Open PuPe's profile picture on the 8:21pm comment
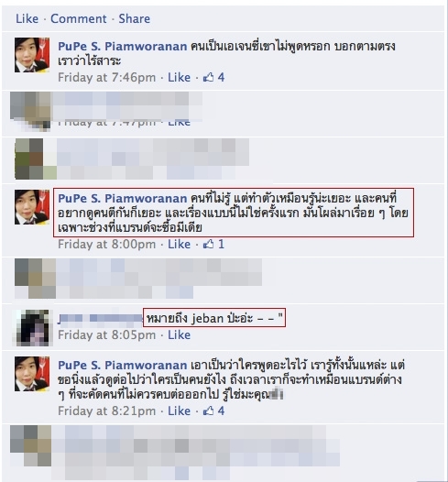The image size is (448, 482). click(32, 374)
